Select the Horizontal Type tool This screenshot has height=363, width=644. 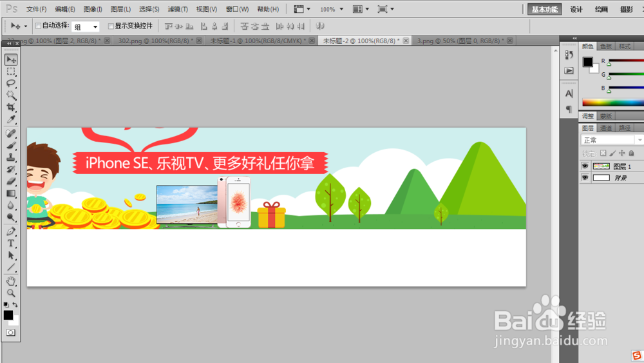[x=11, y=243]
